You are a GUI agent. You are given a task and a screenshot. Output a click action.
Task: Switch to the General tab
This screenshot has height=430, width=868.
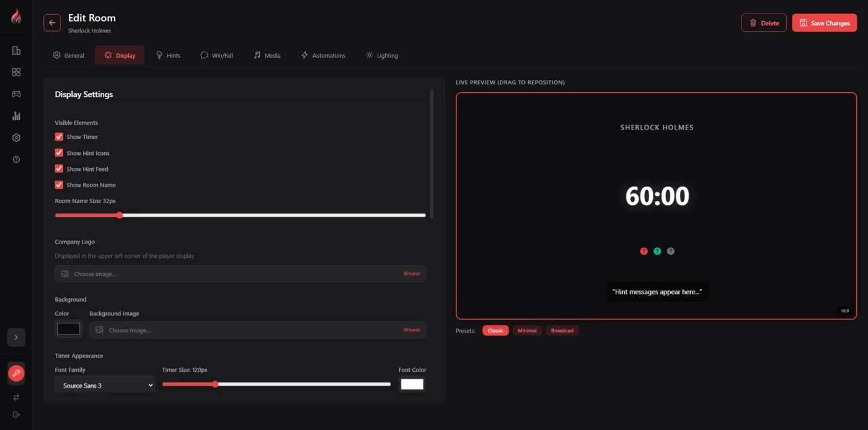(x=69, y=55)
